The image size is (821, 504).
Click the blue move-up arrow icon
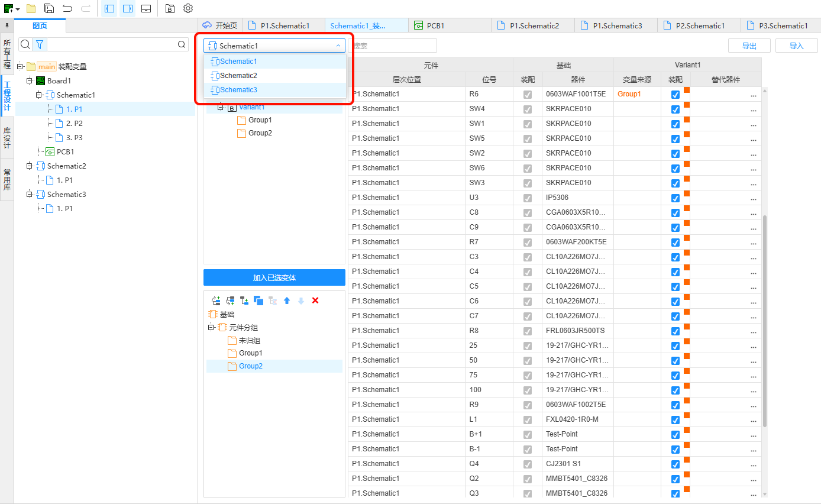coord(287,301)
